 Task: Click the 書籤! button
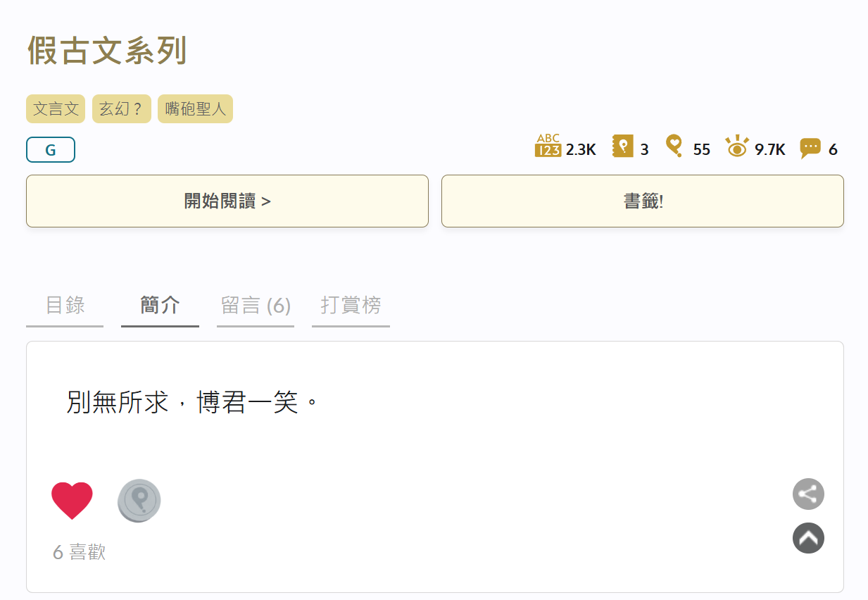(x=643, y=201)
